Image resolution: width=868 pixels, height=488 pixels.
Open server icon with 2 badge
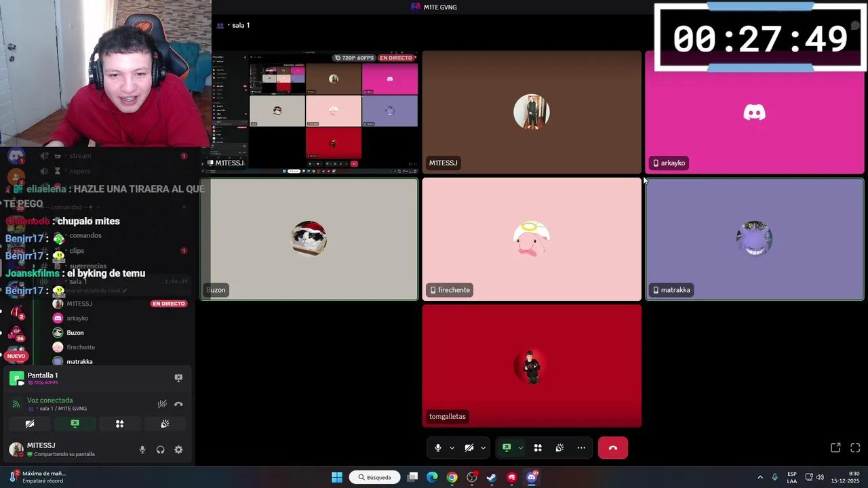(x=16, y=312)
